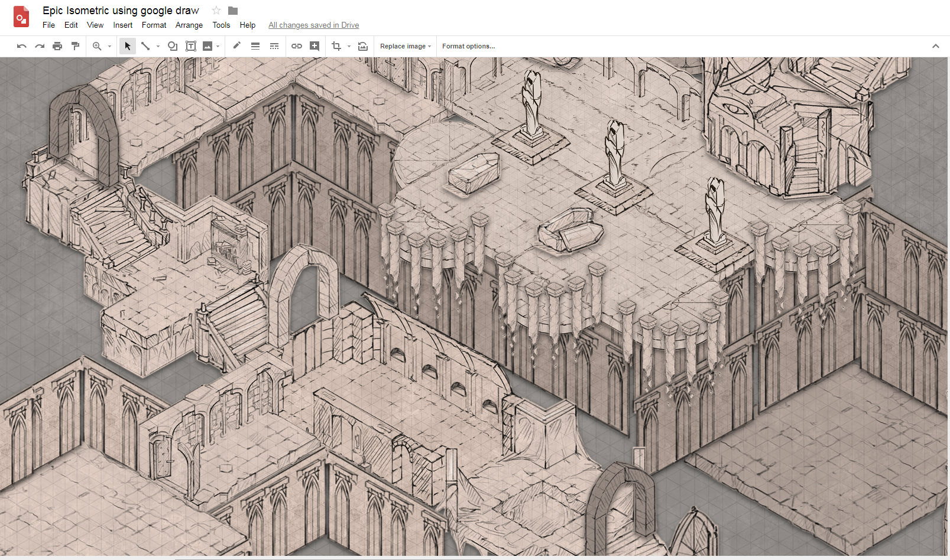Screen dimensions: 950x560
Task: Add a comment with the comment icon
Action: pos(314,46)
